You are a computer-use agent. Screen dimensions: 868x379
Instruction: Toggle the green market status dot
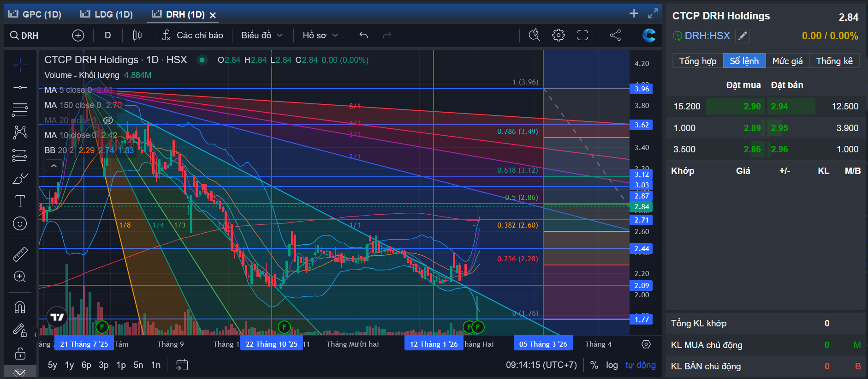[202, 60]
